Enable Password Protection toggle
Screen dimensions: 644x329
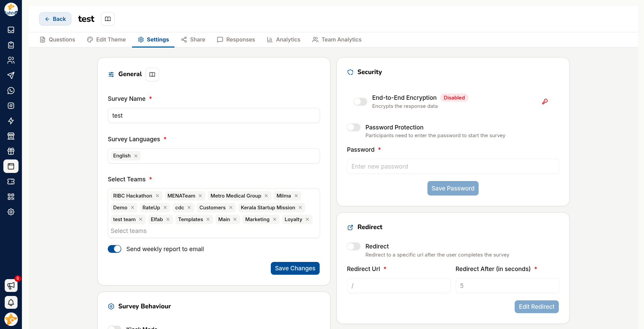(354, 127)
